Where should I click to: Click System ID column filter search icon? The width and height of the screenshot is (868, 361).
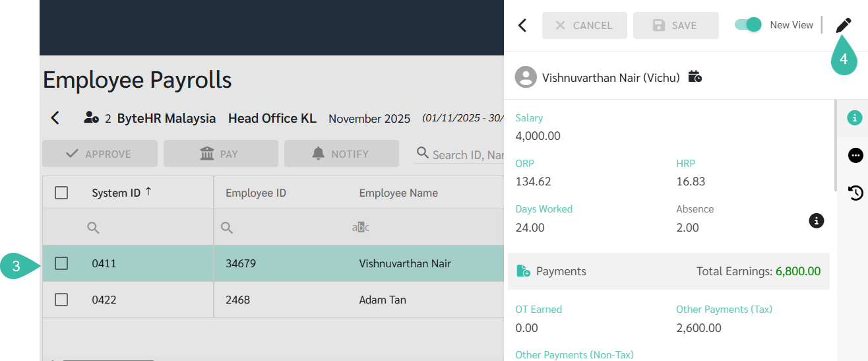coord(94,228)
